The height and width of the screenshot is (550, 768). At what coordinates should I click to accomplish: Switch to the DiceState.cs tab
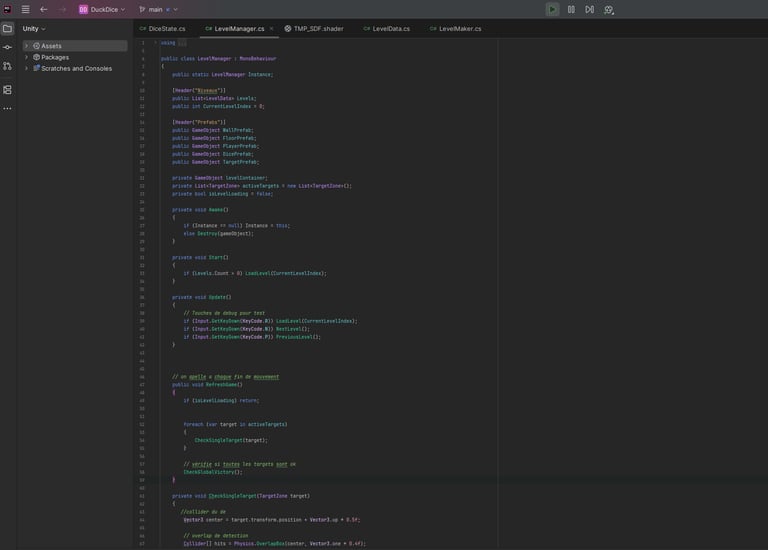coord(166,29)
